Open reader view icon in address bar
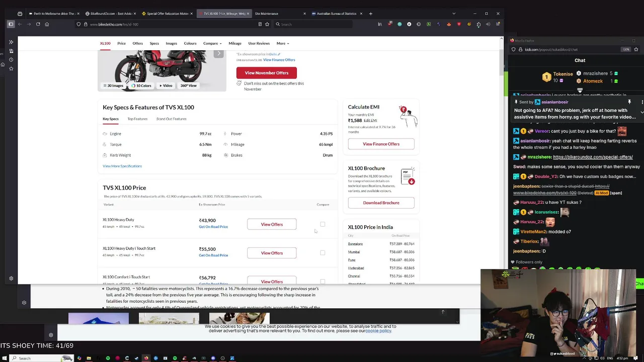 pyautogui.click(x=260, y=24)
